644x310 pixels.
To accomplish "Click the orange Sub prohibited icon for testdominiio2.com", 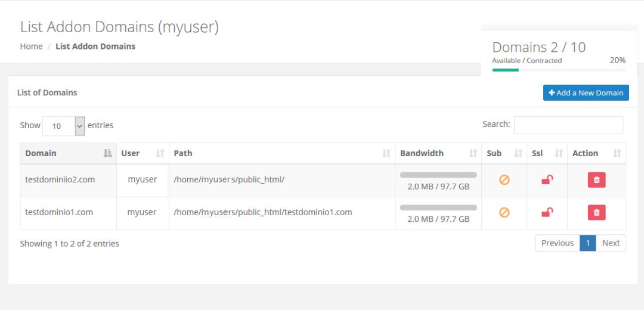I will pyautogui.click(x=504, y=180).
